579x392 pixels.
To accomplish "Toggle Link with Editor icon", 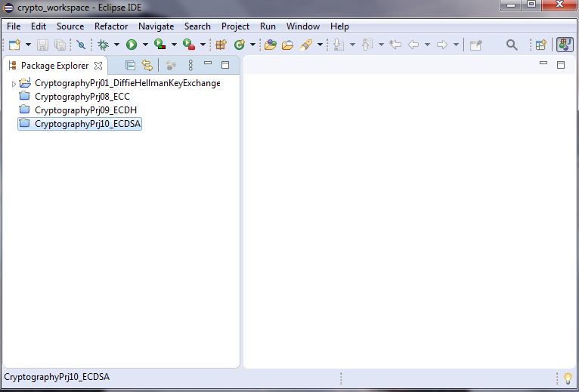I will coord(147,65).
